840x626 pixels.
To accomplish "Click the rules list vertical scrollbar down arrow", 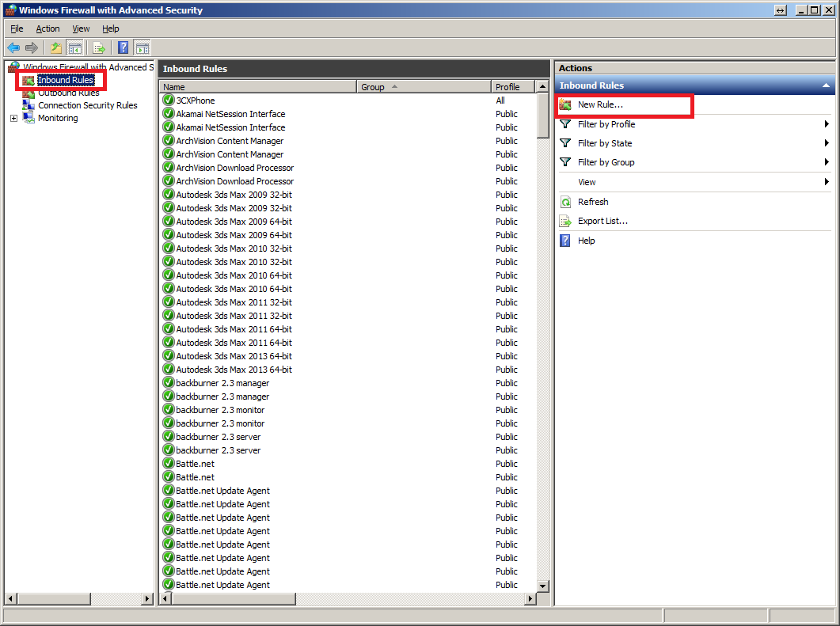I will pyautogui.click(x=542, y=586).
